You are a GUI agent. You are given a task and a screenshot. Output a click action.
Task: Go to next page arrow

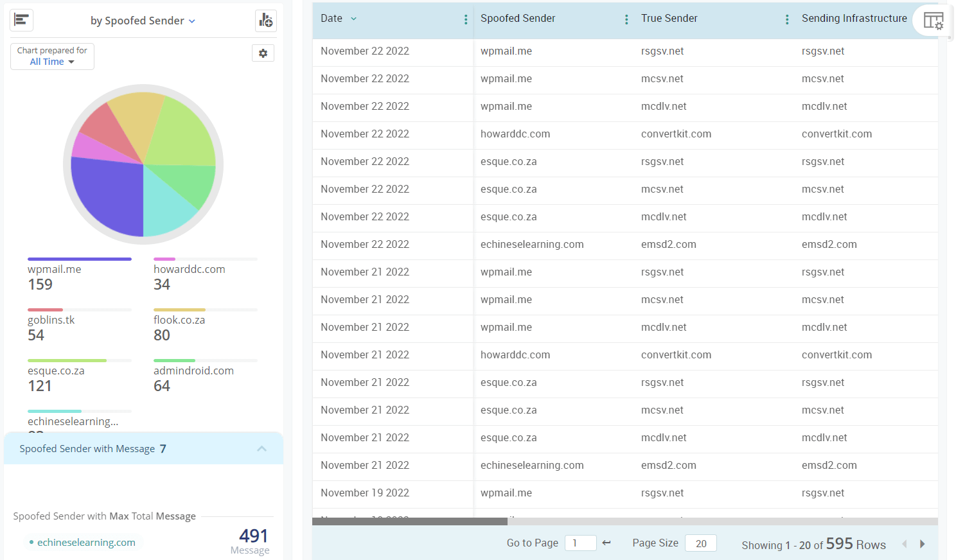[923, 544]
